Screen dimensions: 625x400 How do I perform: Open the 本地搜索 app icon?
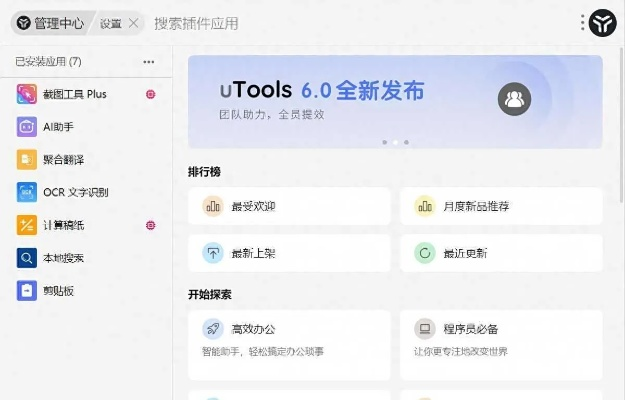click(27, 258)
